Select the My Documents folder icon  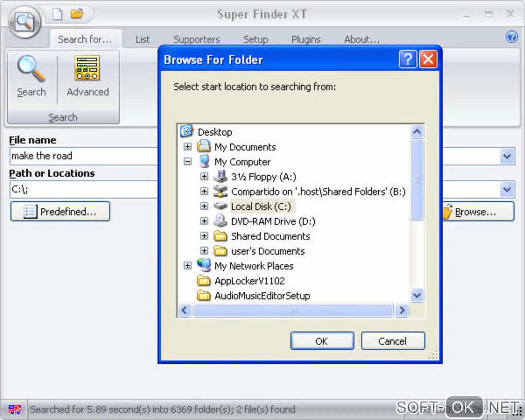[204, 146]
